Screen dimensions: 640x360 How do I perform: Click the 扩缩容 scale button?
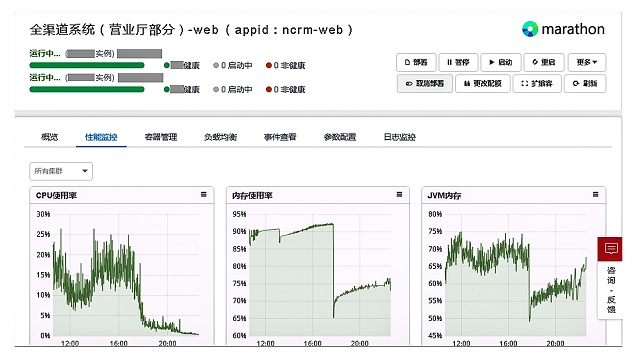(x=537, y=84)
